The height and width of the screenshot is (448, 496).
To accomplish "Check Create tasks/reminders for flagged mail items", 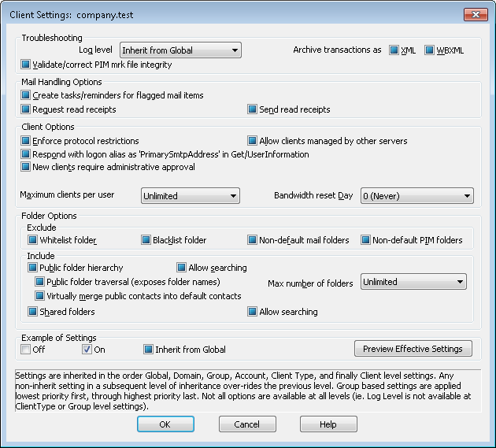I will [x=26, y=95].
